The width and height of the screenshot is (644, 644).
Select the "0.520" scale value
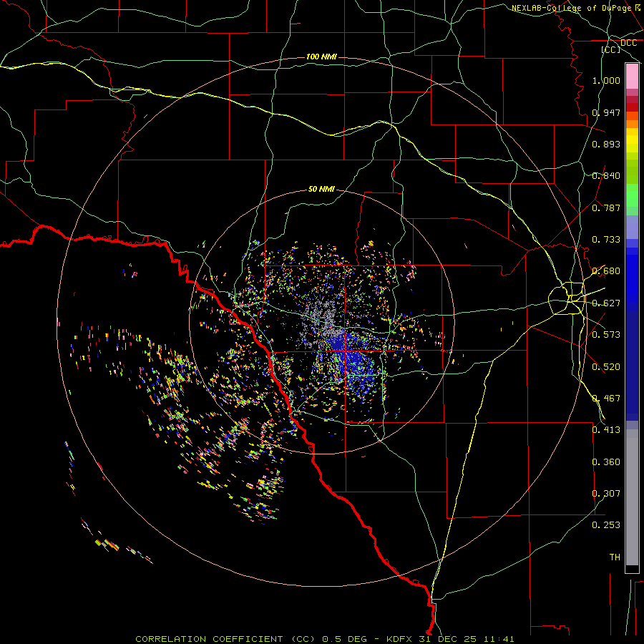click(606, 367)
